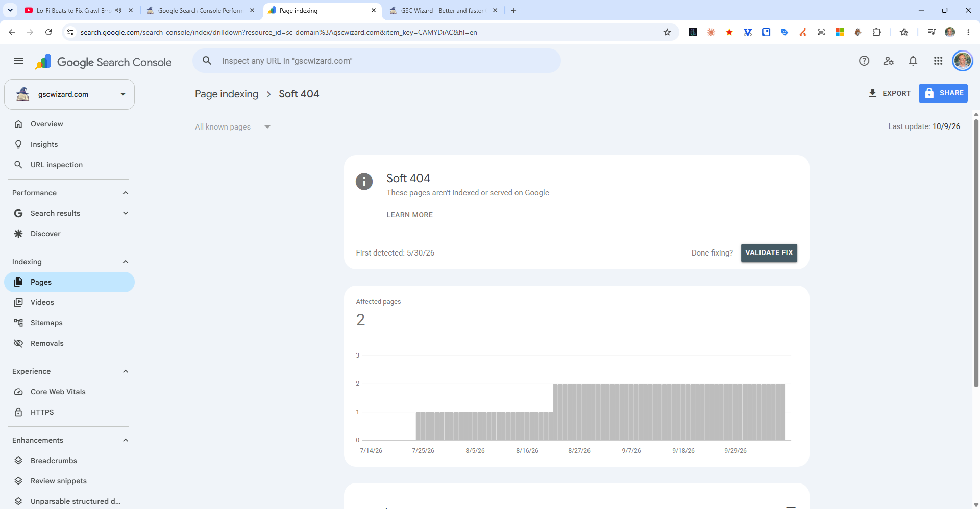980x509 pixels.
Task: View site information icon in address bar
Action: click(x=70, y=32)
